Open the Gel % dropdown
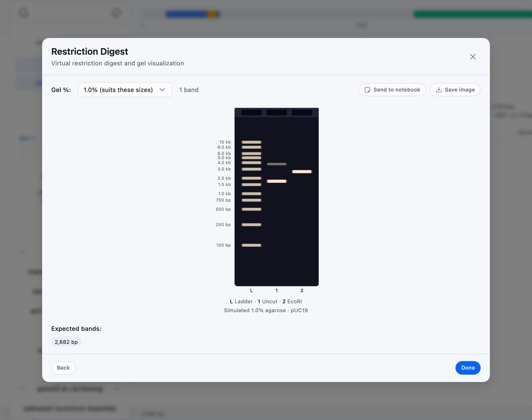The image size is (532, 420). tap(125, 90)
